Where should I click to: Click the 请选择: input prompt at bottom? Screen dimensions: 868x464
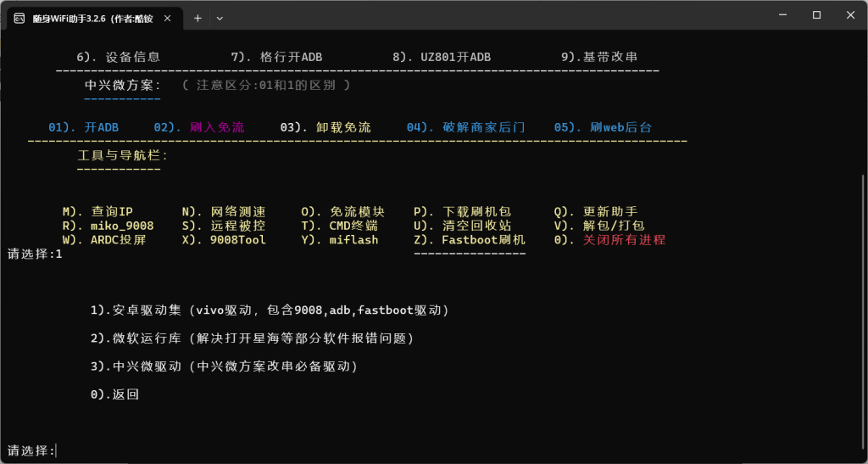pos(32,450)
